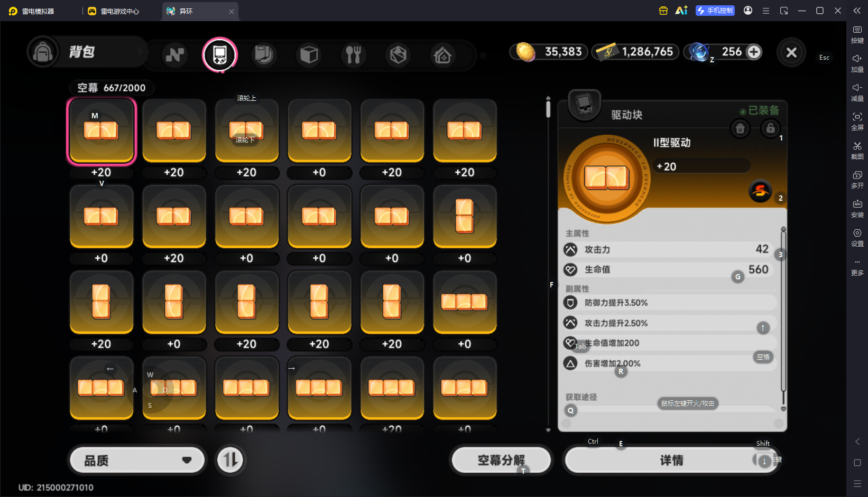This screenshot has height=497, width=868.
Task: Open the emulator AI assistant icon
Action: 681,11
